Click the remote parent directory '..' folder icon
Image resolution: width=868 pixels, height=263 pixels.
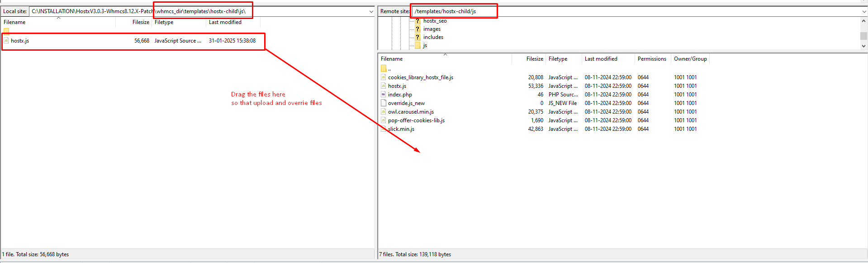pyautogui.click(x=383, y=68)
